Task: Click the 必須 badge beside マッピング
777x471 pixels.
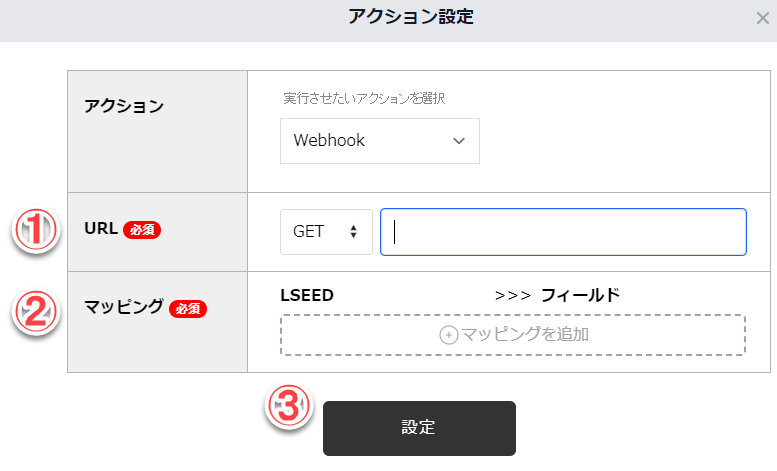Action: coord(188,309)
